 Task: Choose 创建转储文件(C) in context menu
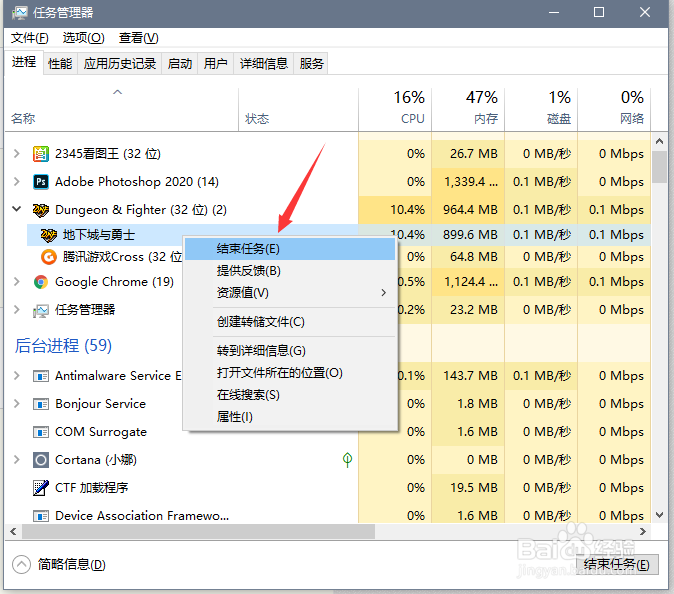pos(290,322)
